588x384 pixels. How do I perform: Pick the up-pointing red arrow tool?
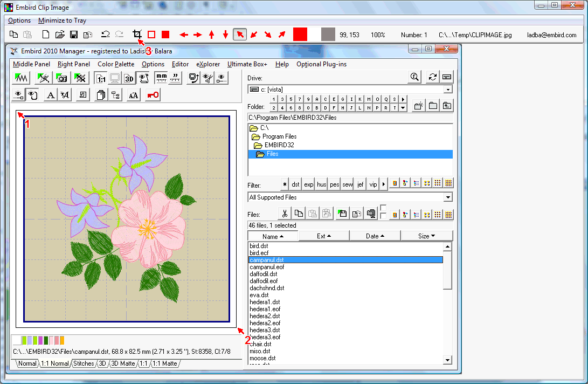pos(211,35)
